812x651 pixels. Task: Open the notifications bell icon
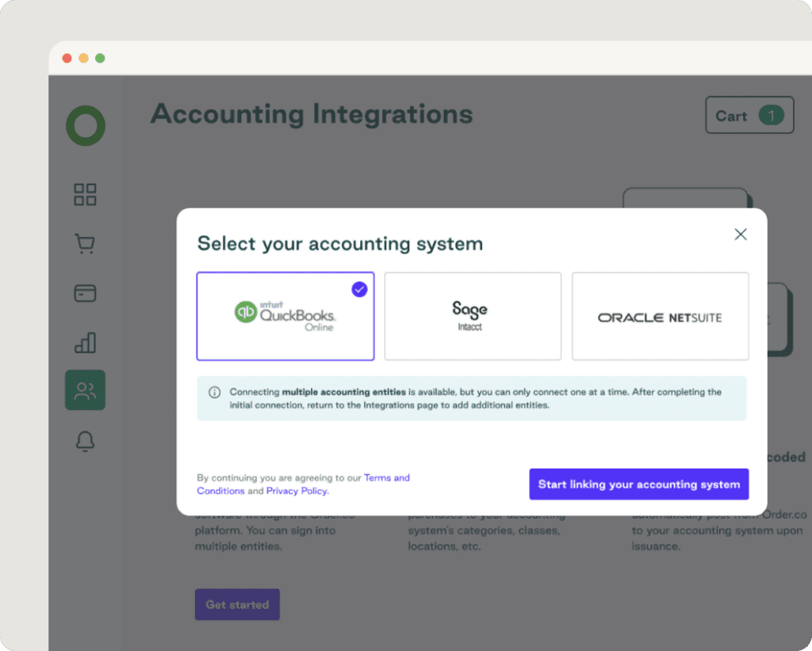[85, 441]
